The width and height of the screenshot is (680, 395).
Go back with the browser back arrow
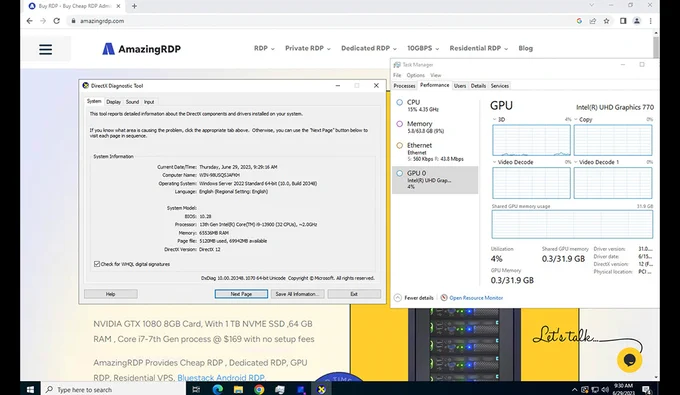[x=29, y=21]
